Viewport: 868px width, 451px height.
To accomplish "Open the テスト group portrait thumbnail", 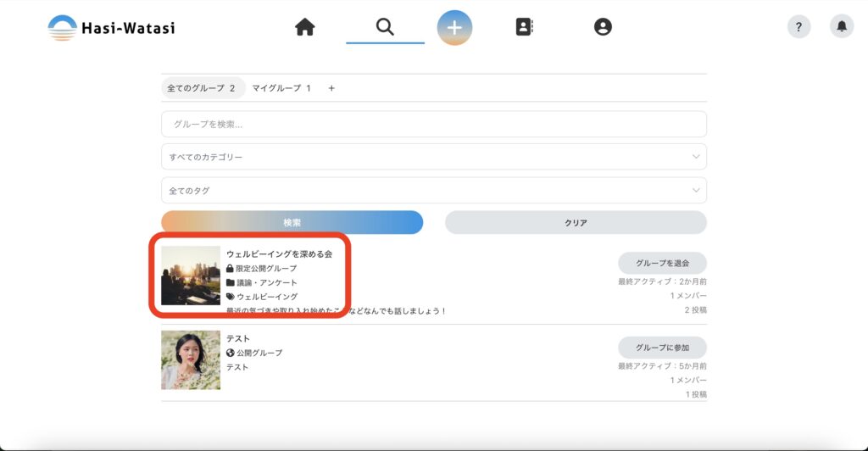I will pyautogui.click(x=191, y=360).
